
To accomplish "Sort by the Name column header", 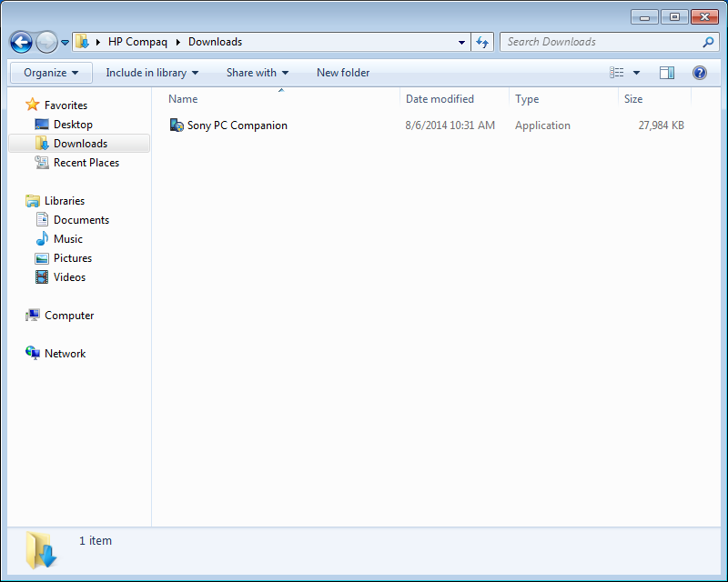I will tap(183, 99).
